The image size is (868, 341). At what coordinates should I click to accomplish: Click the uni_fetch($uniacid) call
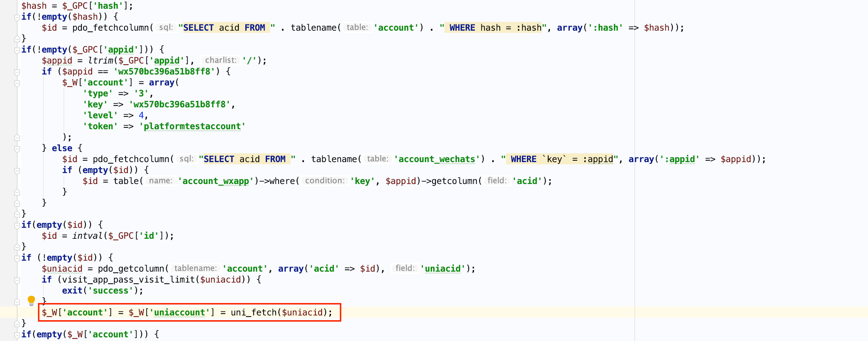point(279,313)
